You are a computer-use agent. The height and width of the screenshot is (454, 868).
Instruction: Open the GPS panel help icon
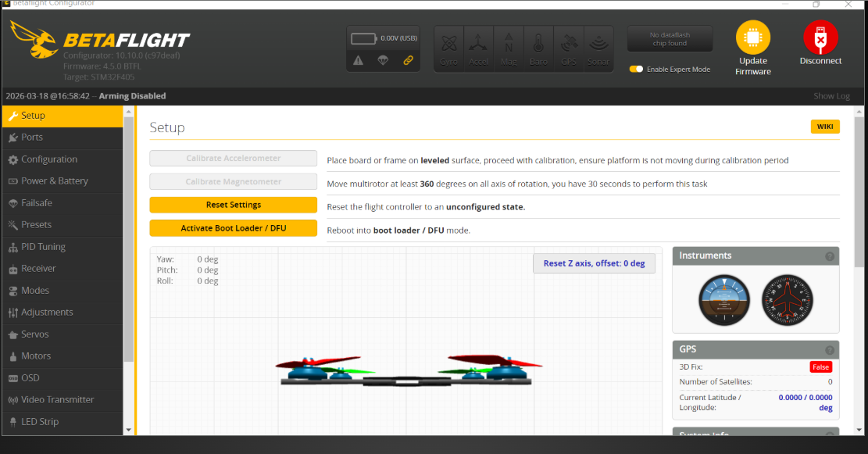(830, 350)
